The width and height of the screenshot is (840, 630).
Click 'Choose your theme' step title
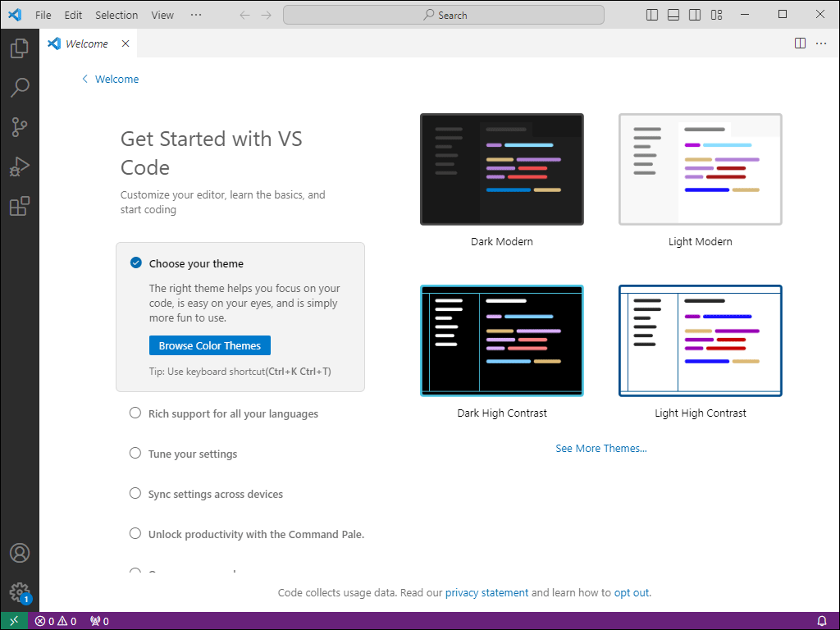click(x=197, y=263)
